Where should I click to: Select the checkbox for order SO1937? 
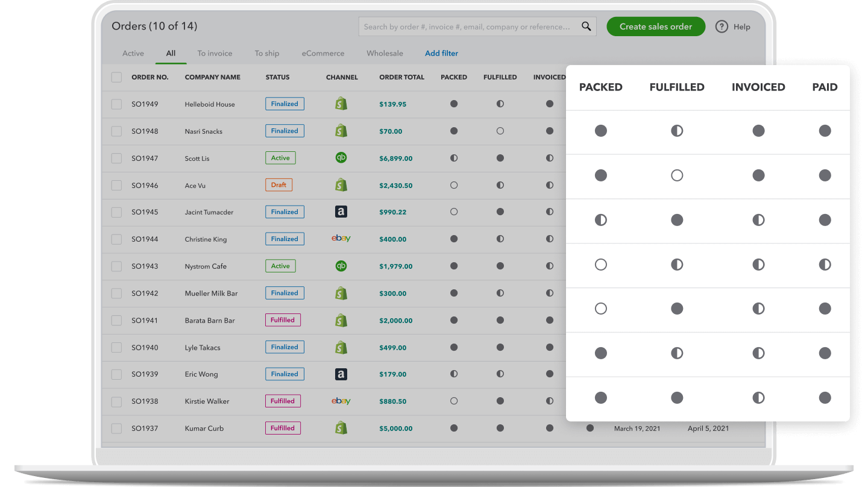pos(116,429)
